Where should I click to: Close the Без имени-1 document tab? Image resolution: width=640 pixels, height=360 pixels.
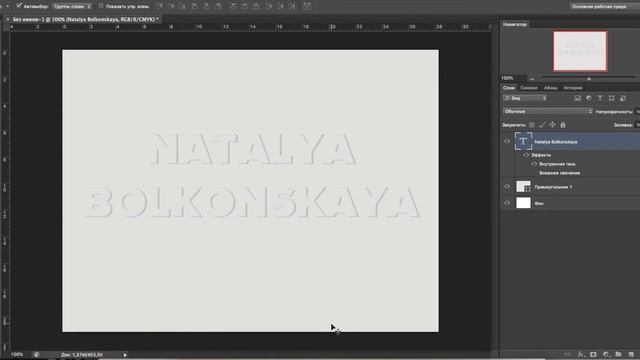(8, 19)
